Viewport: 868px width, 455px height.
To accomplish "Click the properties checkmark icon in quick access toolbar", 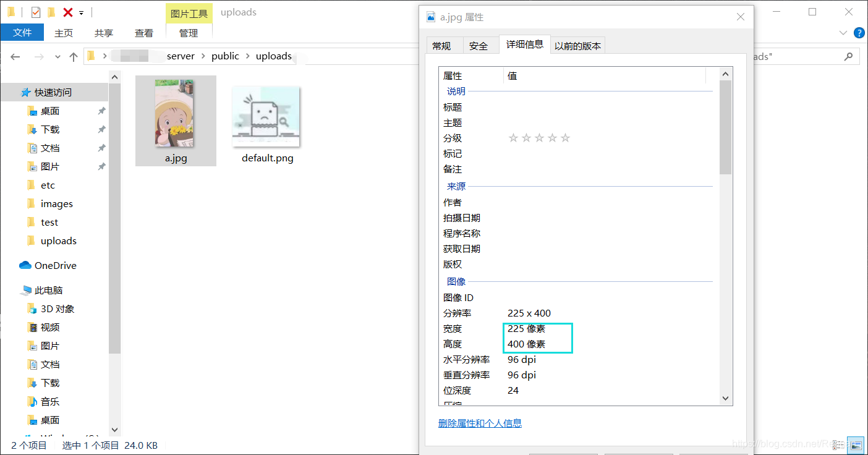I will click(36, 12).
